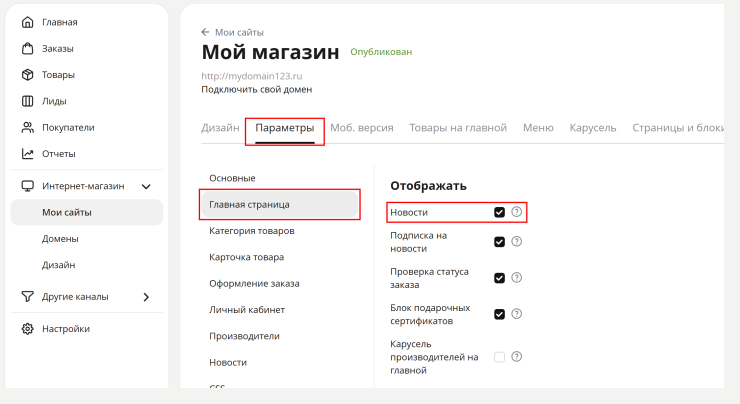Select Категория товаров settings section

click(x=252, y=231)
